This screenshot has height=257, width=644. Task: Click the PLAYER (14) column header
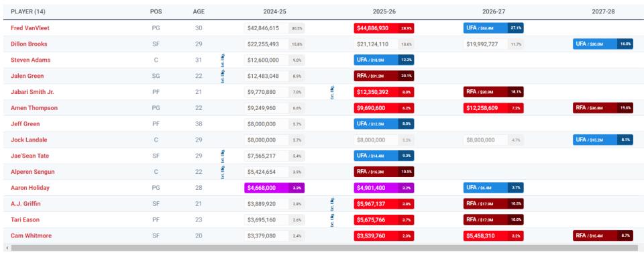tap(28, 11)
